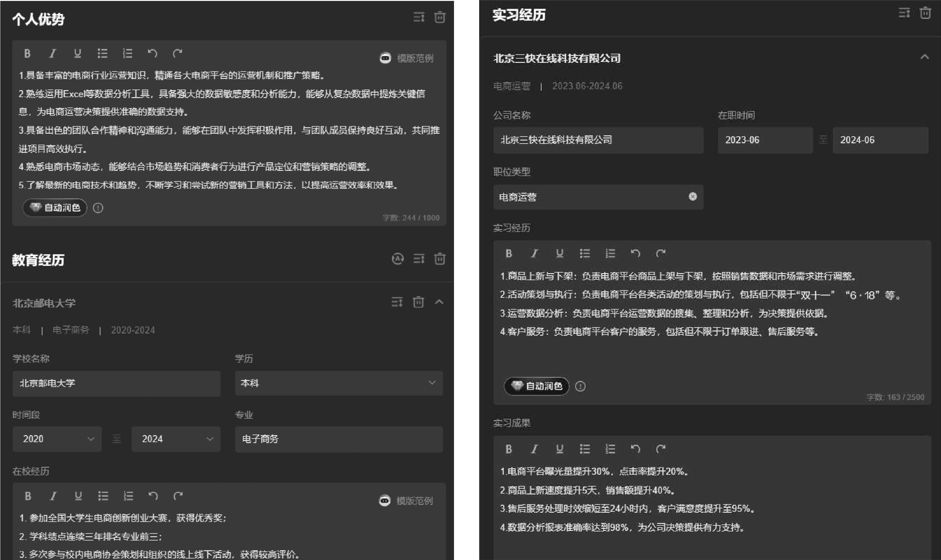The width and height of the screenshot is (941, 560).
Task: Reorder the 教育经历 section
Action: (x=419, y=259)
